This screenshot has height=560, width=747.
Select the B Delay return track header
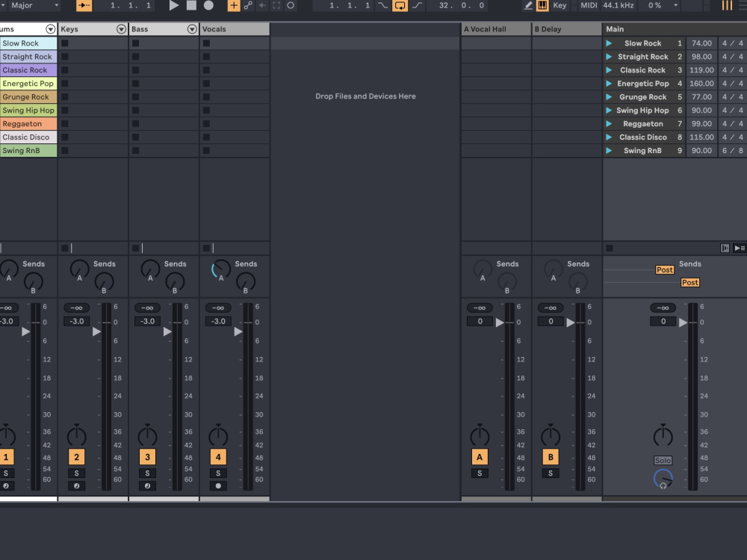[x=567, y=29]
